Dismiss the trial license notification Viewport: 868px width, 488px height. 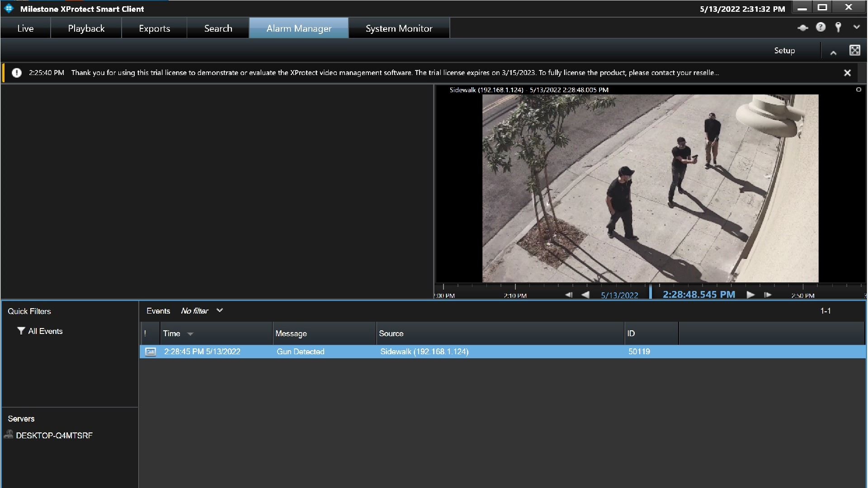[847, 73]
